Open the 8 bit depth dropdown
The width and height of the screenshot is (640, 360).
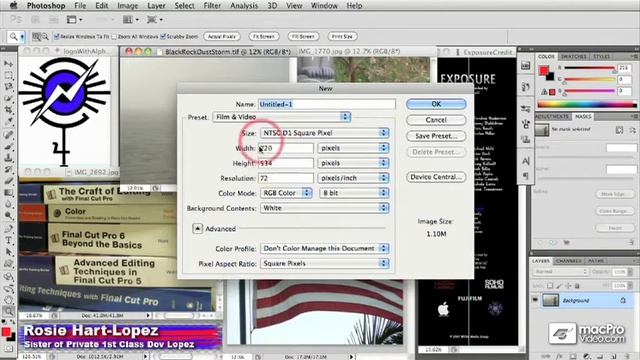(x=354, y=193)
